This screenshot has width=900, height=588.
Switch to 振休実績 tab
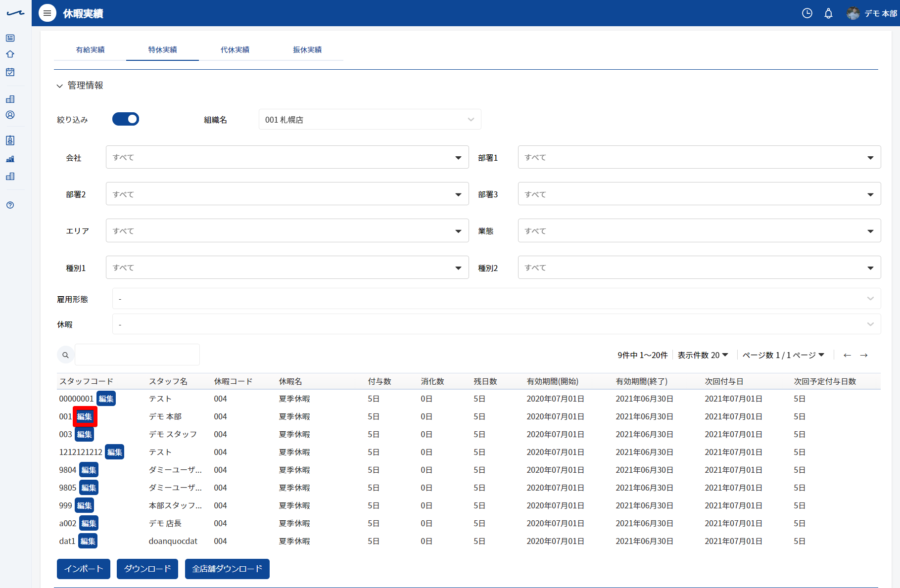point(307,50)
